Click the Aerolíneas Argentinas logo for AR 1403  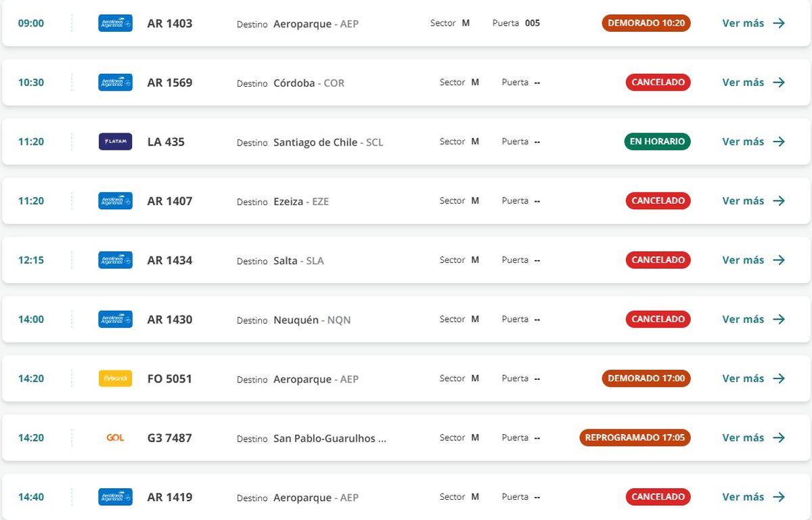click(115, 23)
